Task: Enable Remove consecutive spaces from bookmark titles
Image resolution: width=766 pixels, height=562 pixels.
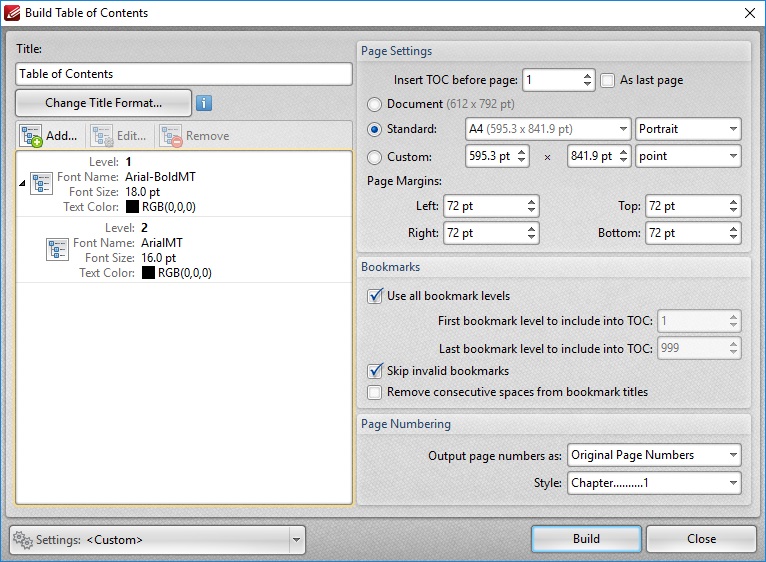Action: point(375,392)
